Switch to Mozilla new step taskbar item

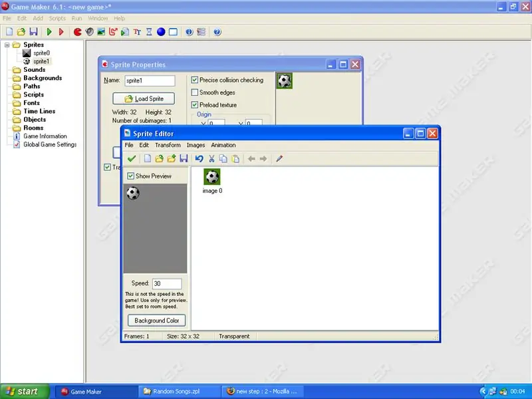(262, 392)
